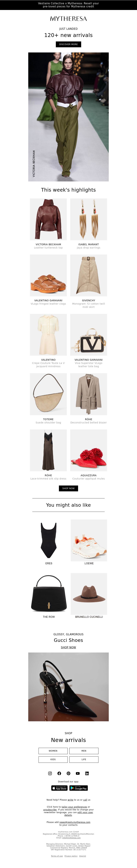
Task: Tap the Google Play download badge
Action: click(79, 788)
